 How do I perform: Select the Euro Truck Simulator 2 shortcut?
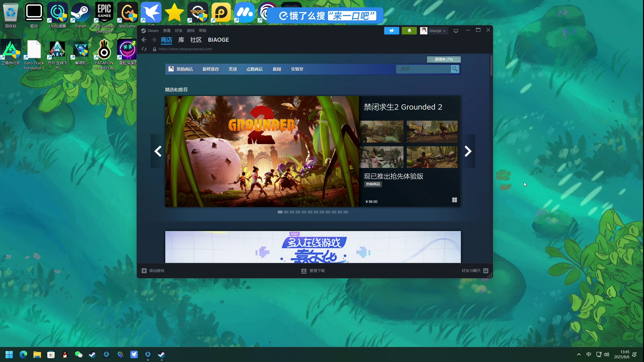[x=34, y=55]
